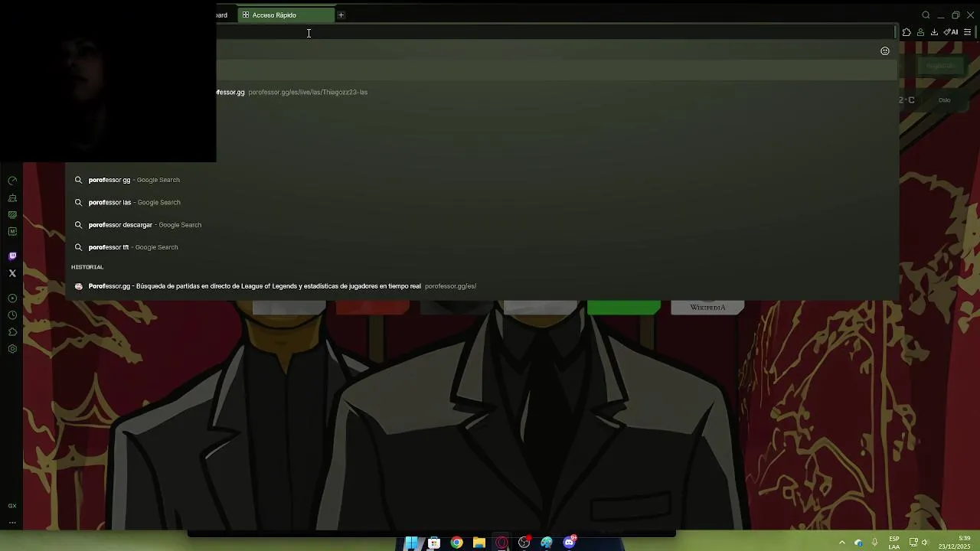Image resolution: width=980 pixels, height=551 pixels.
Task: Open sidebar three-dots setup menu
Action: coord(12,523)
